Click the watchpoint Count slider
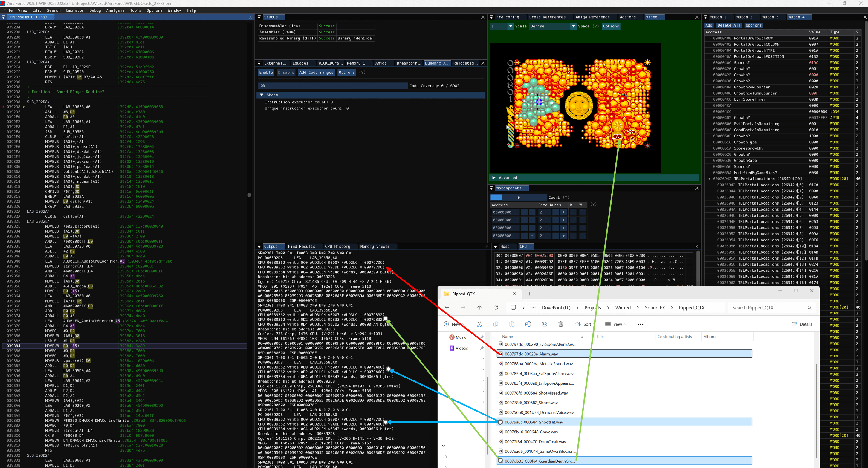This screenshot has height=468, width=868. tap(518, 197)
